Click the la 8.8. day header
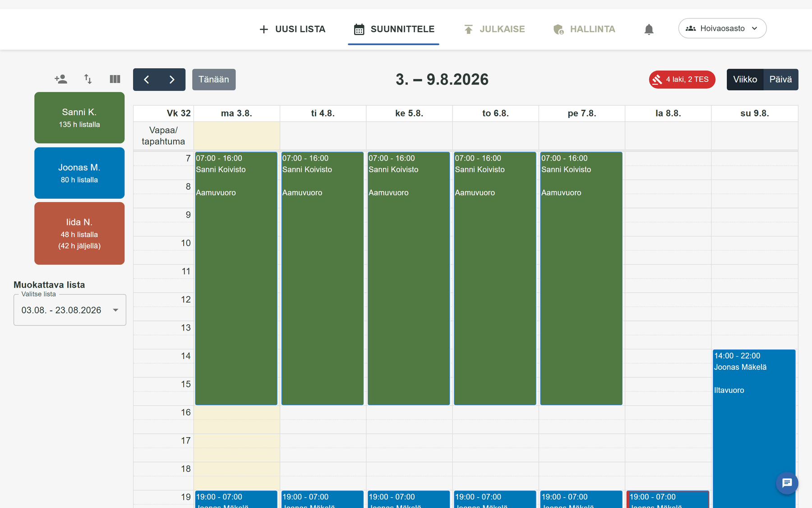This screenshot has height=508, width=812. 668,113
